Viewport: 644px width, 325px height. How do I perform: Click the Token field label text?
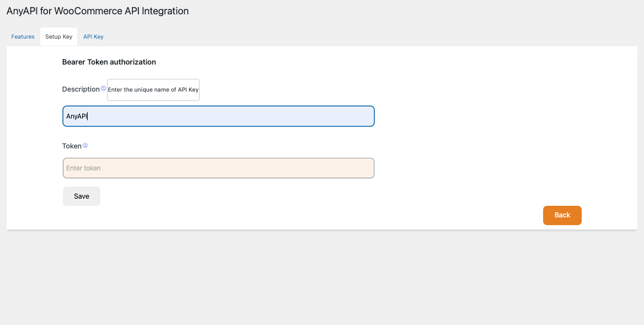pos(72,146)
